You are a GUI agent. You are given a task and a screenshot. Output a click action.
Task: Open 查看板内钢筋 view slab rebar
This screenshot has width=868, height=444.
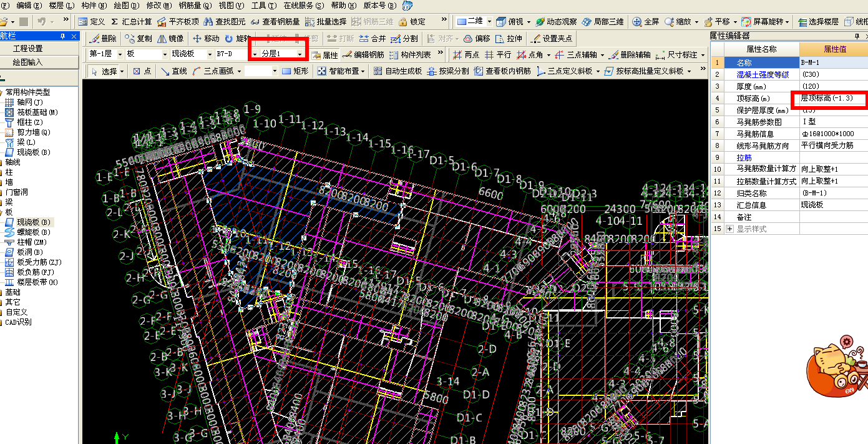pyautogui.click(x=502, y=71)
